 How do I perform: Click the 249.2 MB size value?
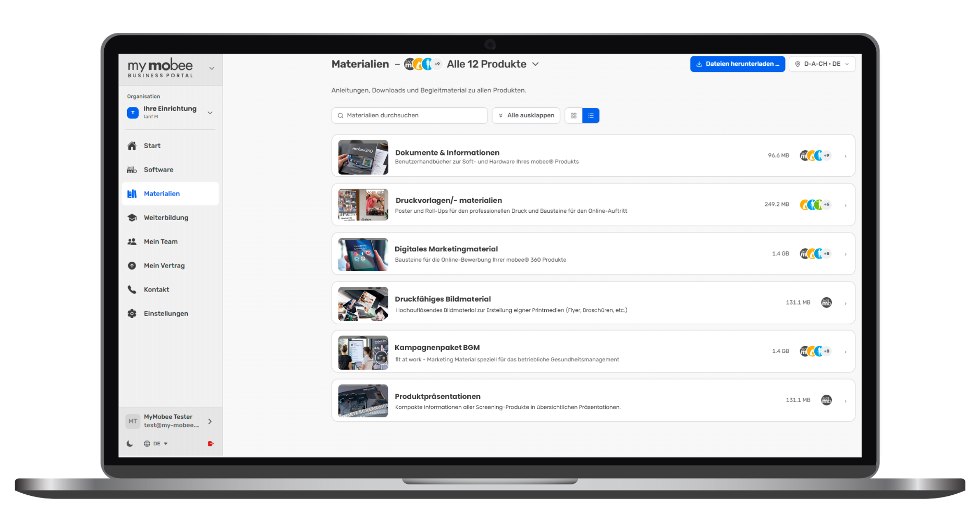tap(777, 204)
